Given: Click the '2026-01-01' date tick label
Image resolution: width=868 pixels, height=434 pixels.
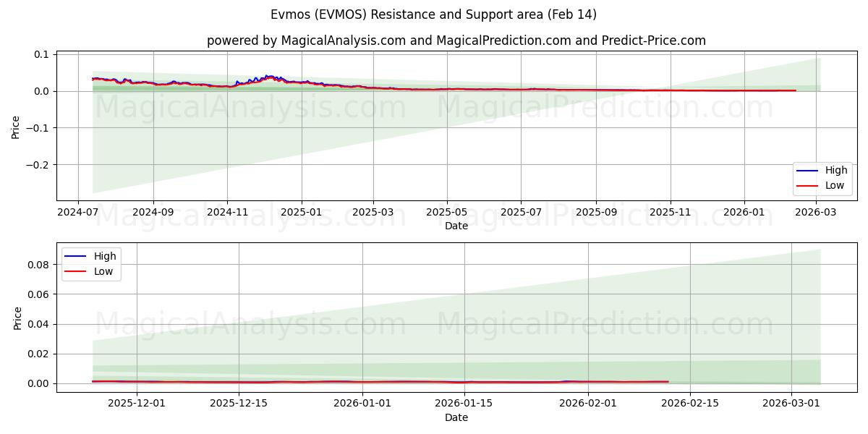Looking at the screenshot, I should [x=362, y=404].
